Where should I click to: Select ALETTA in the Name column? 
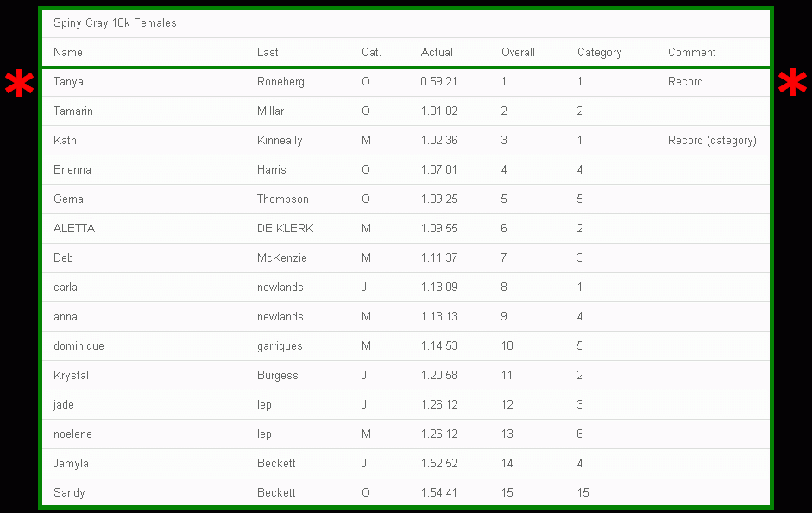click(74, 229)
